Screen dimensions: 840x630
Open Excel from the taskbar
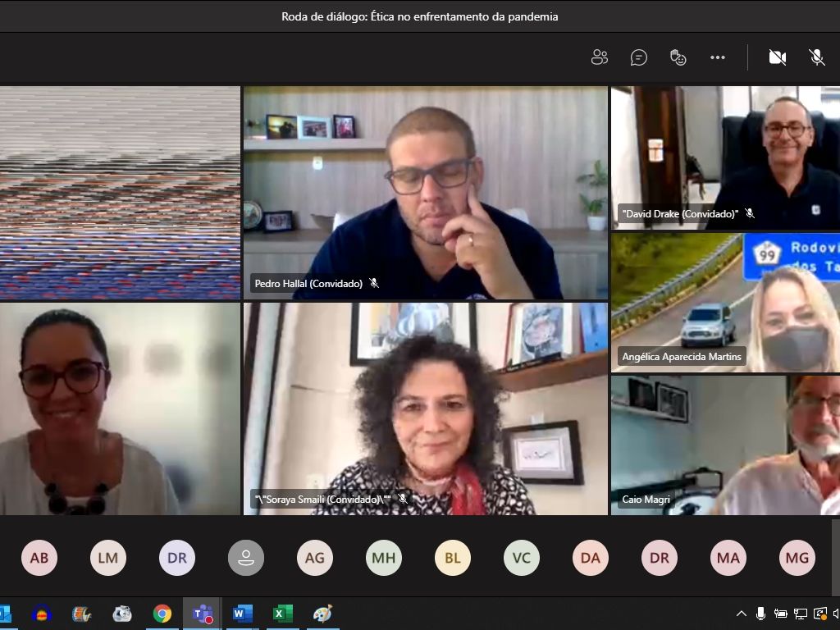click(x=282, y=614)
